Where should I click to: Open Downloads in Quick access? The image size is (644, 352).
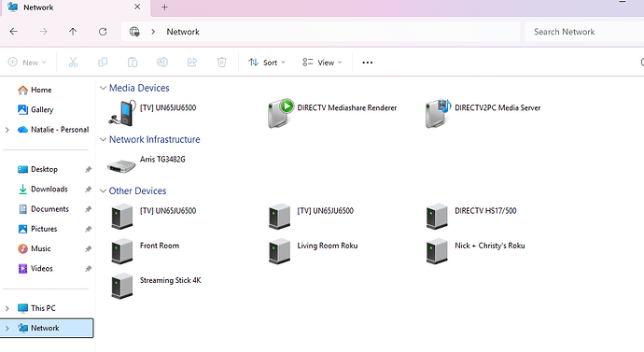point(43,190)
